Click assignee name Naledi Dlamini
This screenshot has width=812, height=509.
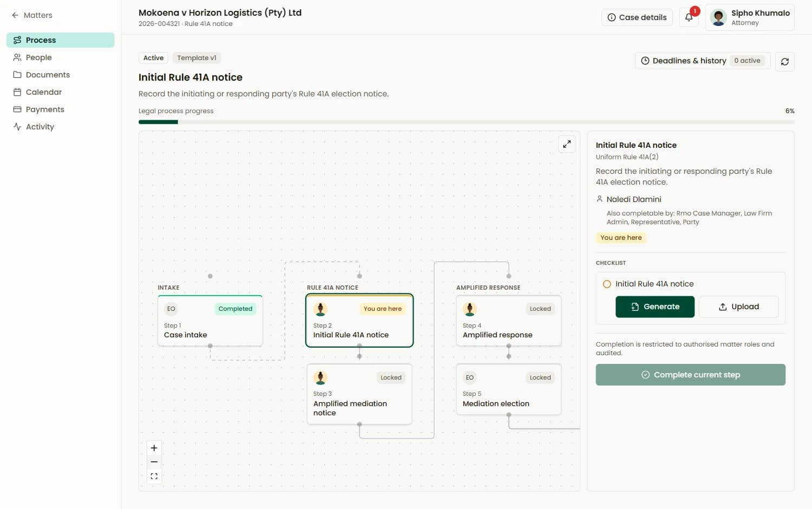[x=634, y=199]
